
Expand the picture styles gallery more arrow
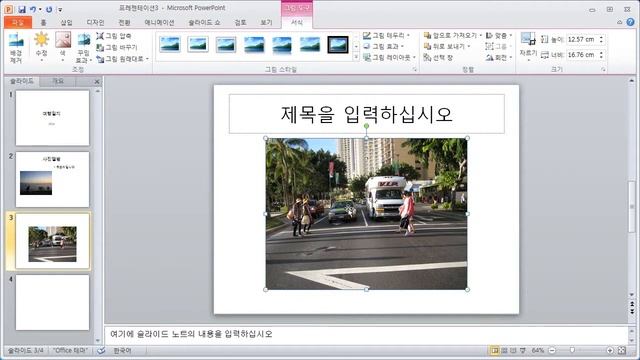tap(356, 57)
